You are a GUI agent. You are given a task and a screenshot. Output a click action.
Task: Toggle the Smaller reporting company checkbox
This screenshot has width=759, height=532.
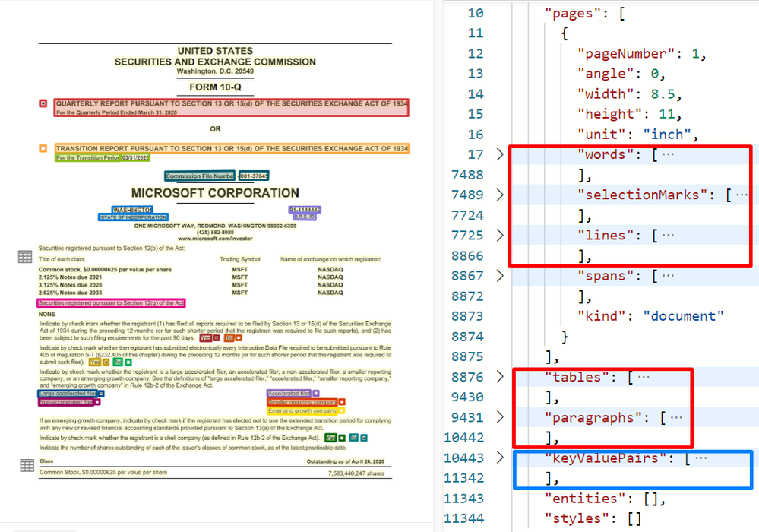coord(342,402)
